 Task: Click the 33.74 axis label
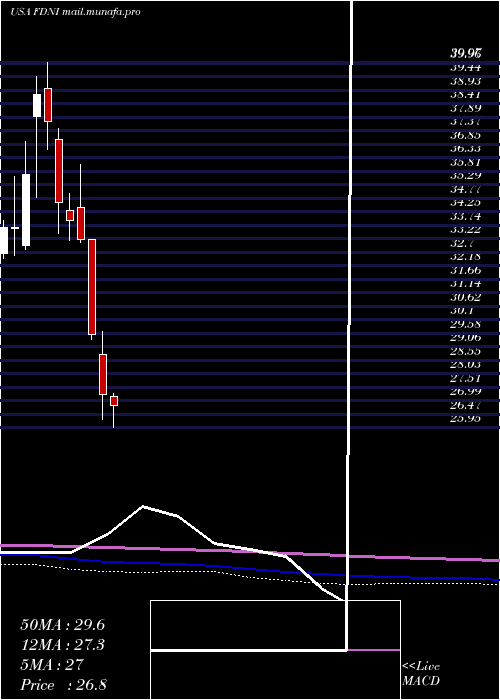pyautogui.click(x=465, y=216)
